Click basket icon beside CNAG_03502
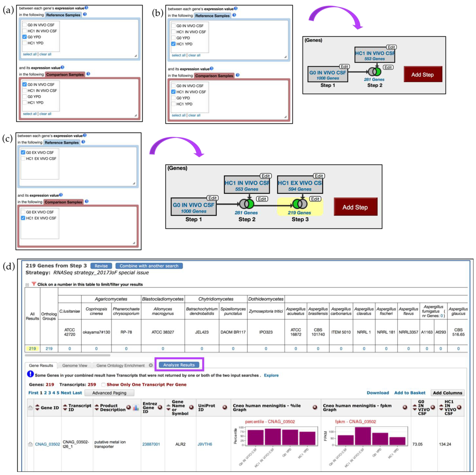Screen dimensions: 476x475 (30, 444)
